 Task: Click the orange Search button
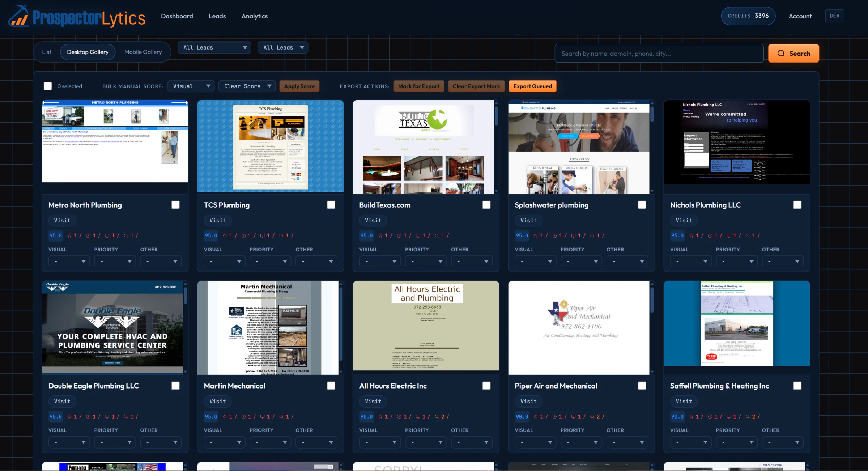pyautogui.click(x=793, y=54)
